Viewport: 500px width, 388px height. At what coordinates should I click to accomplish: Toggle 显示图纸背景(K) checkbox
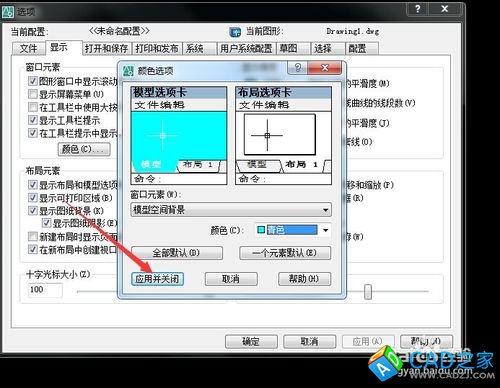(32, 211)
